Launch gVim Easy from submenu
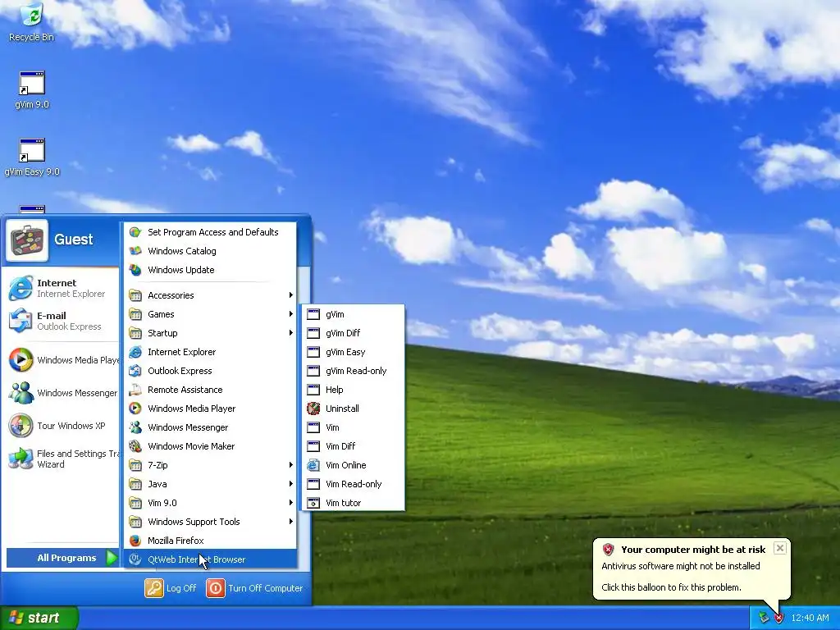The height and width of the screenshot is (630, 840). pos(353,352)
